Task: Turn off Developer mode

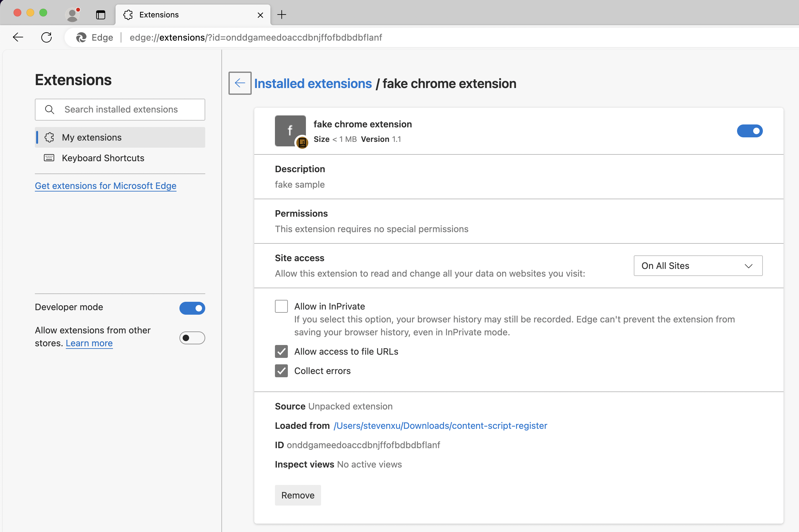Action: point(192,308)
